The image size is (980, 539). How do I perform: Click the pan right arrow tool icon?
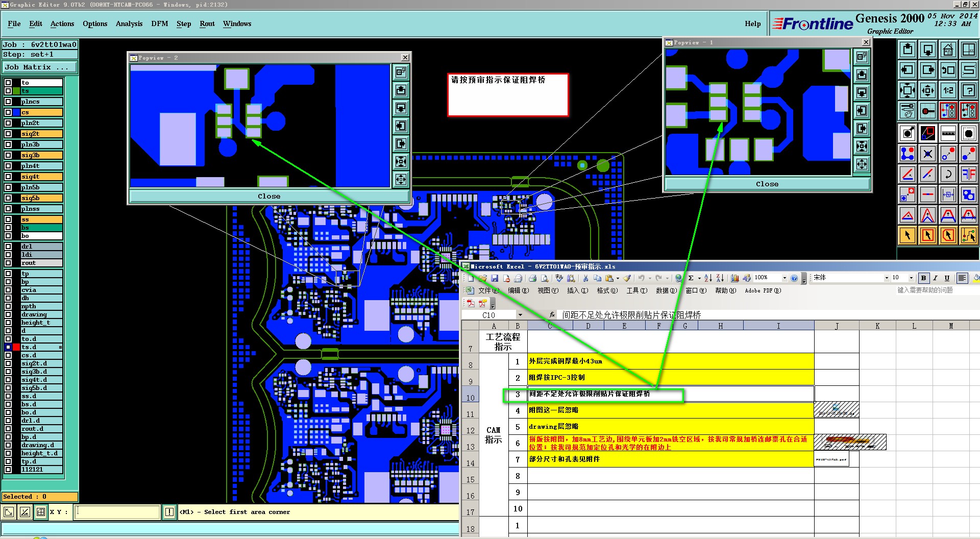928,70
